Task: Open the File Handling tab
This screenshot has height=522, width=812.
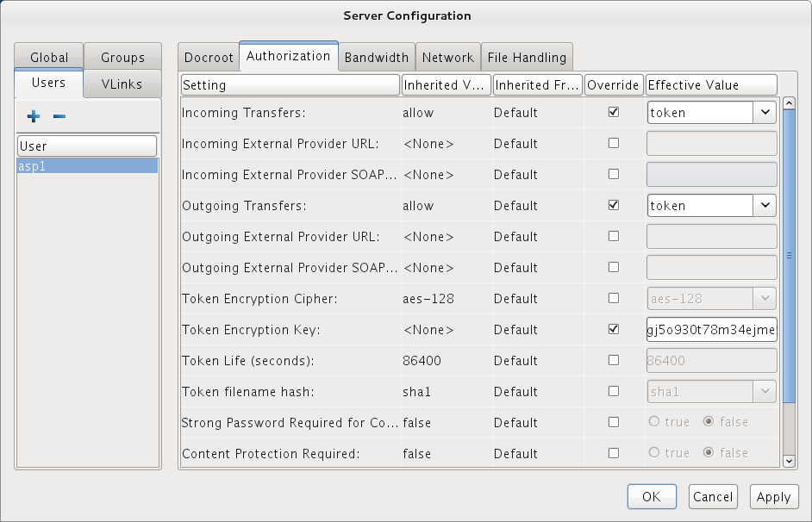Action: coord(527,58)
